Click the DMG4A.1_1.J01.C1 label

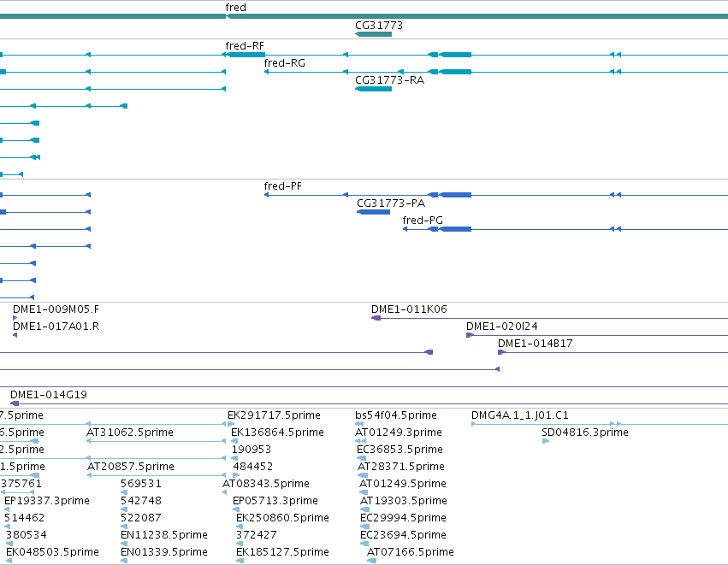click(520, 415)
